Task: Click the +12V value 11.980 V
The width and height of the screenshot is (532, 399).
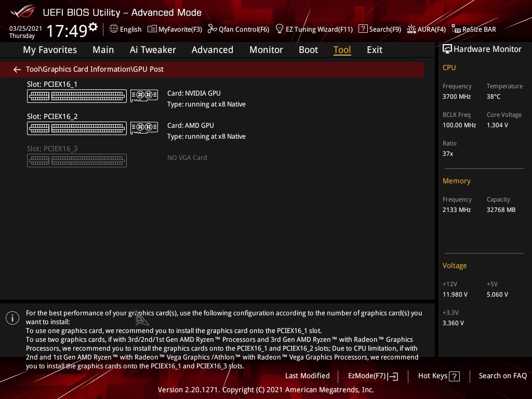Action: point(455,295)
